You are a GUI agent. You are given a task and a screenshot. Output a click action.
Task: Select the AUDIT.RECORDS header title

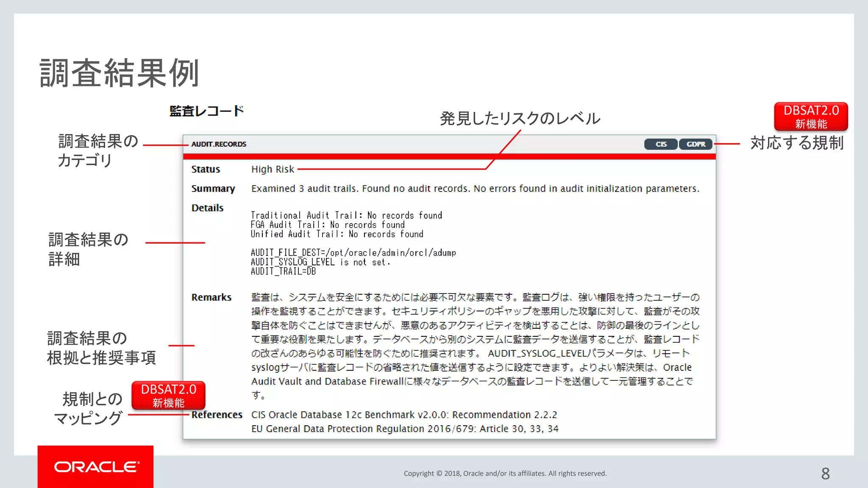219,144
